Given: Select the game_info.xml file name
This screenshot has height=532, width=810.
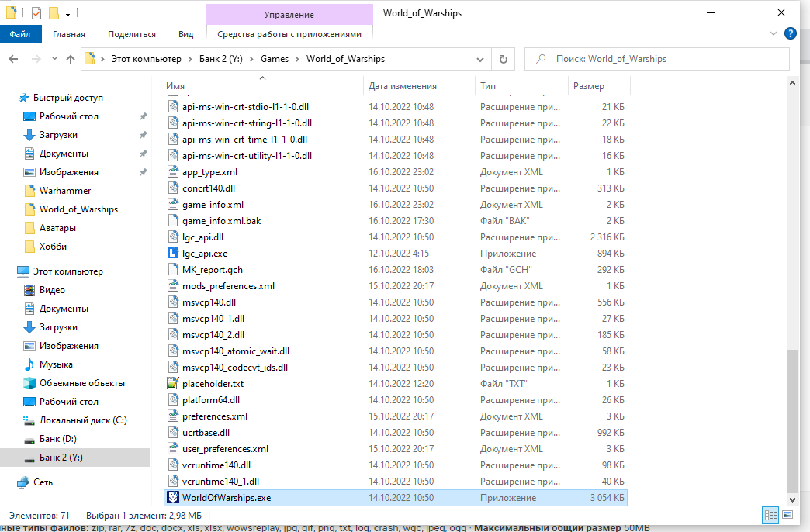Looking at the screenshot, I should 213,205.
